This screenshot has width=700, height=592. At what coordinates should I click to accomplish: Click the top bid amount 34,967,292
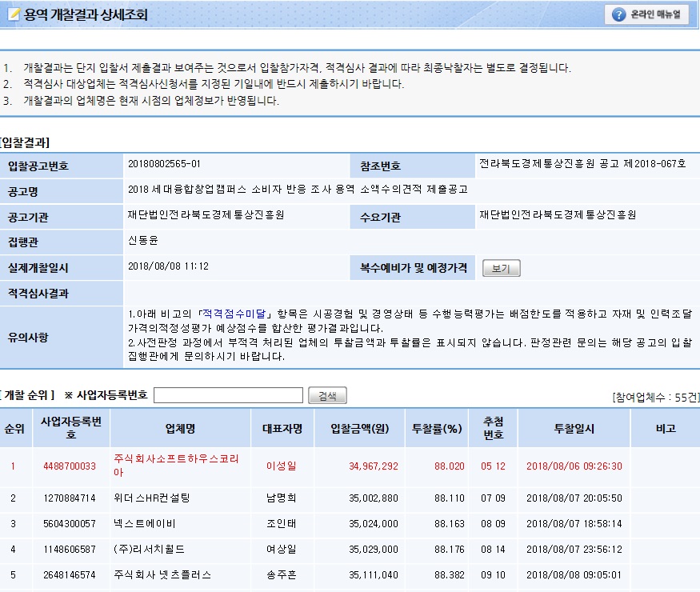click(373, 466)
